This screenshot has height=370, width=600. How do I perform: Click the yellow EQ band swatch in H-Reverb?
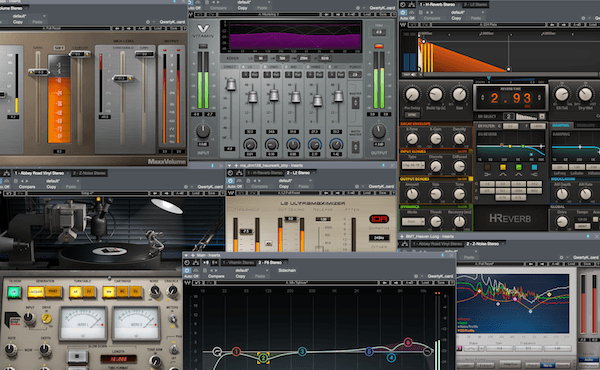(503, 167)
